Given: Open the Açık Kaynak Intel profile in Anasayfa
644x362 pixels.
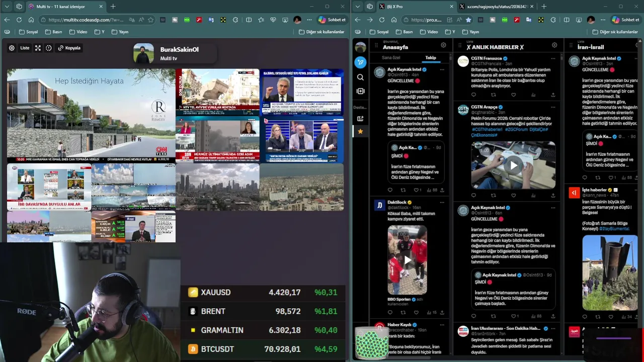Looking at the screenshot, I should pyautogui.click(x=404, y=69).
